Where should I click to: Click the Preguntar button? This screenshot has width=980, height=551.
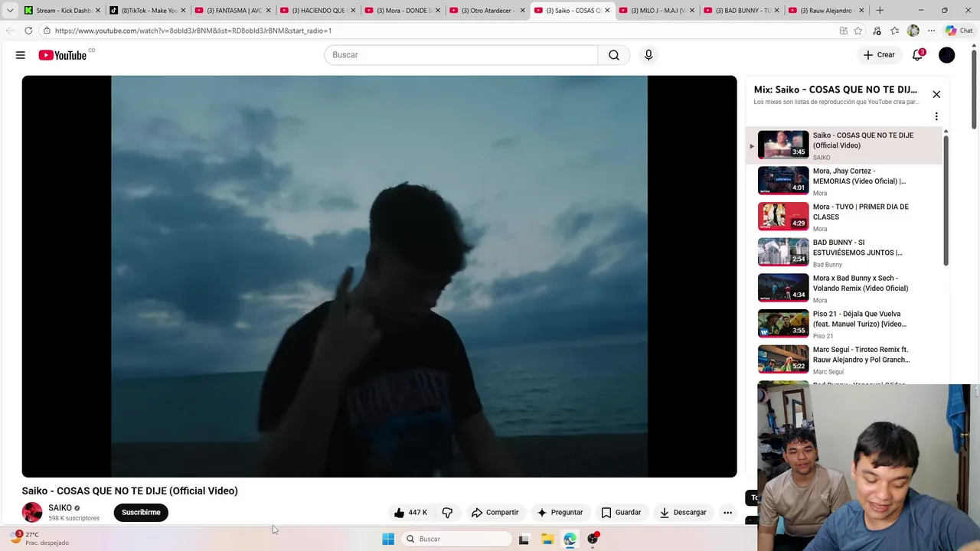560,513
